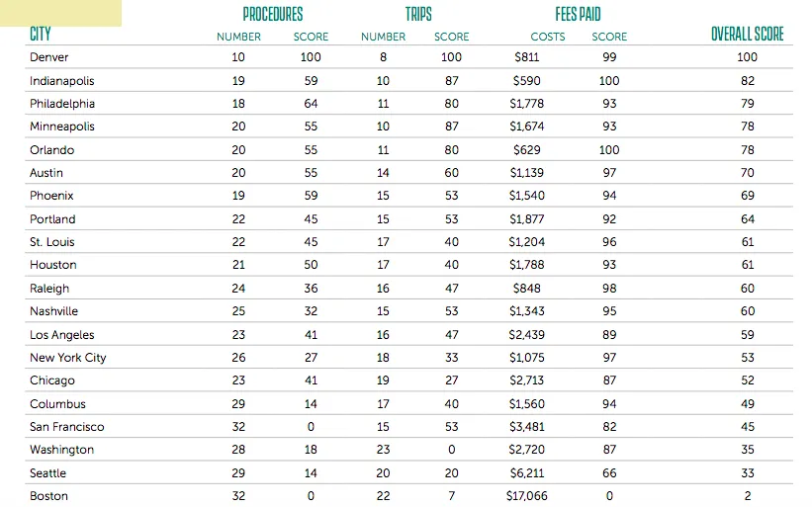Click the yellow highlighted box above CITY

61,13
